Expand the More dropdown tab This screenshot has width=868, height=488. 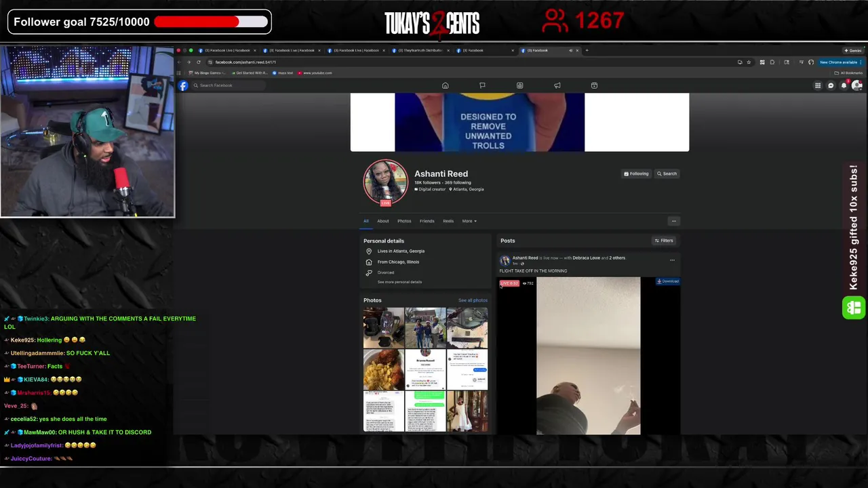click(469, 221)
